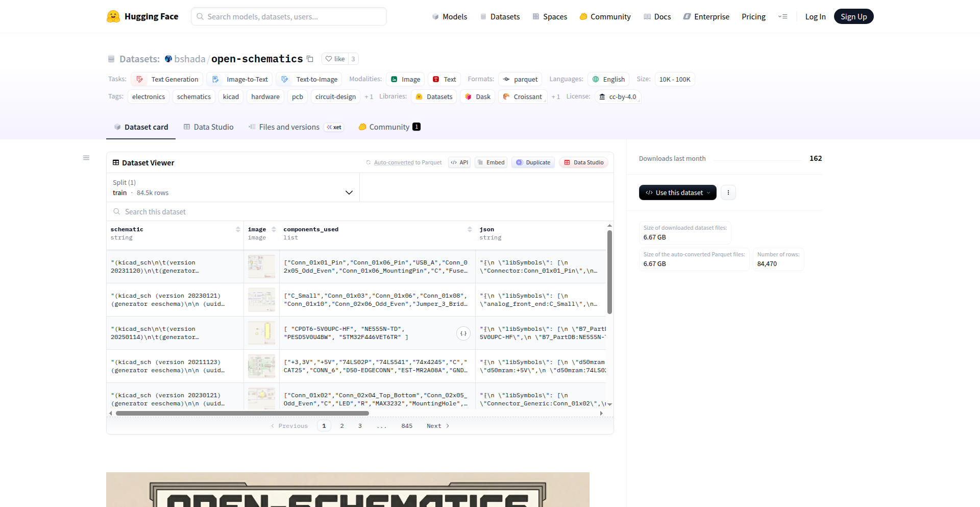980x507 pixels.
Task: Go to page 3 of results
Action: (360, 426)
